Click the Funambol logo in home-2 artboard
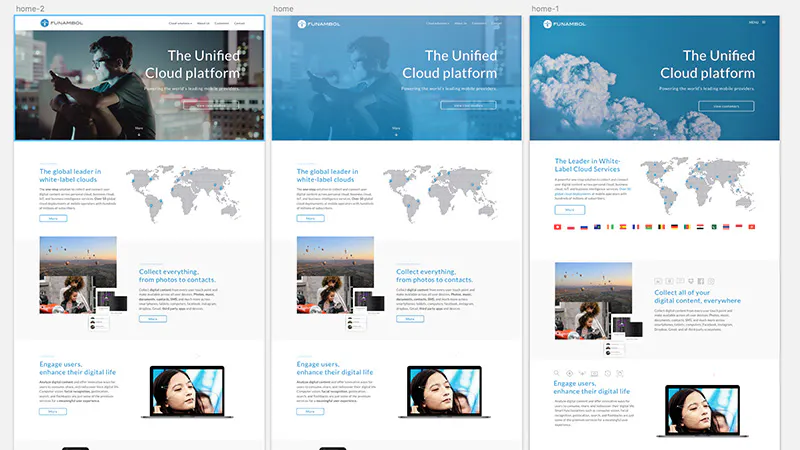The height and width of the screenshot is (450, 800). click(x=62, y=23)
